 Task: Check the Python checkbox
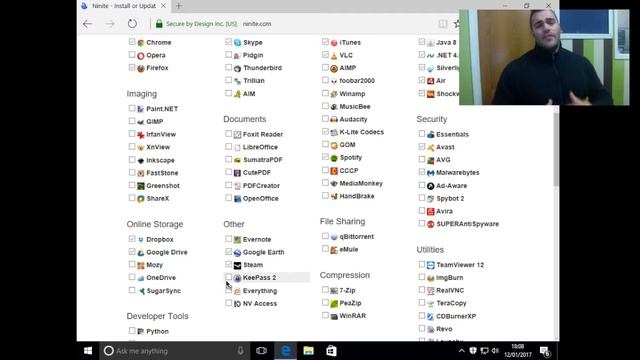[132, 331]
